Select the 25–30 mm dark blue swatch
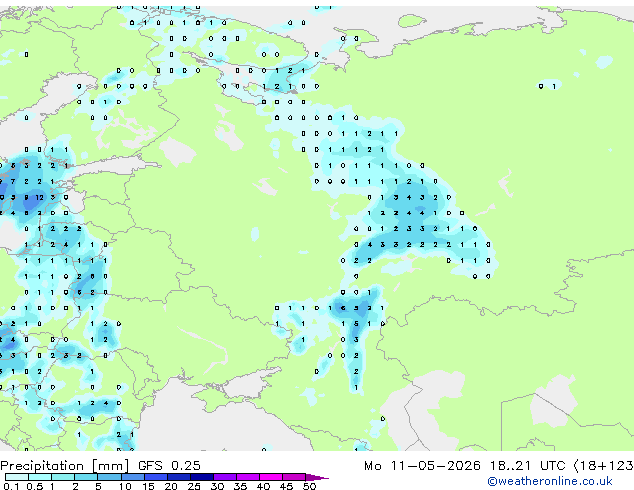The width and height of the screenshot is (634, 490). 201,477
